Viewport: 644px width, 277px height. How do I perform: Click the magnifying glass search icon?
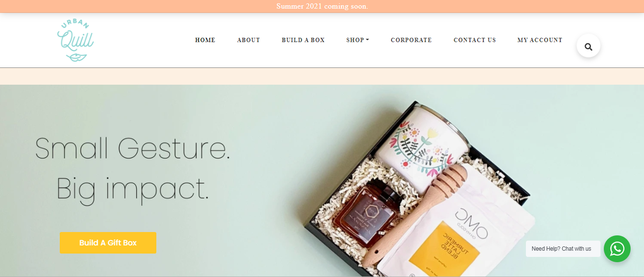588,46
